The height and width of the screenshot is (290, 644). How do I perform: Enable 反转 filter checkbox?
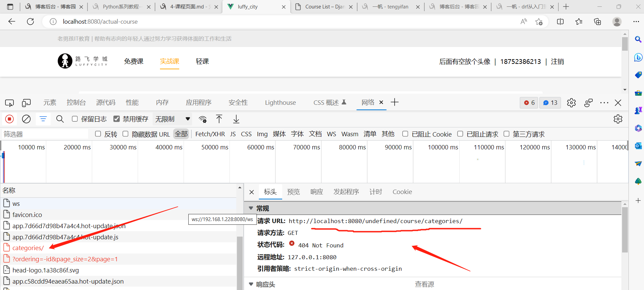coord(98,134)
